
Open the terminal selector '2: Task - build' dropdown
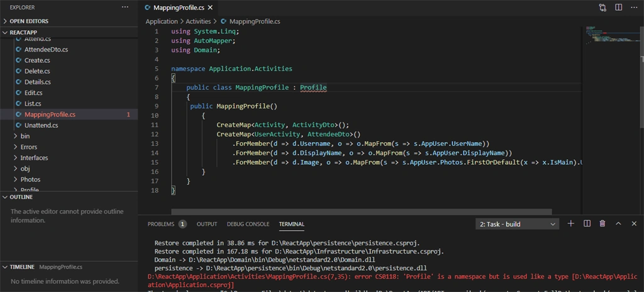pos(517,224)
